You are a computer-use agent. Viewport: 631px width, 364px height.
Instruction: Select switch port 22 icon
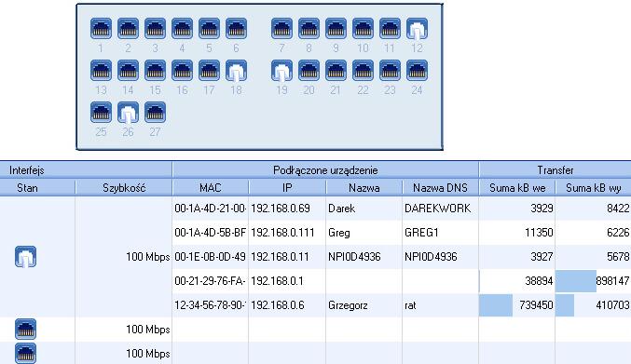[x=363, y=71]
